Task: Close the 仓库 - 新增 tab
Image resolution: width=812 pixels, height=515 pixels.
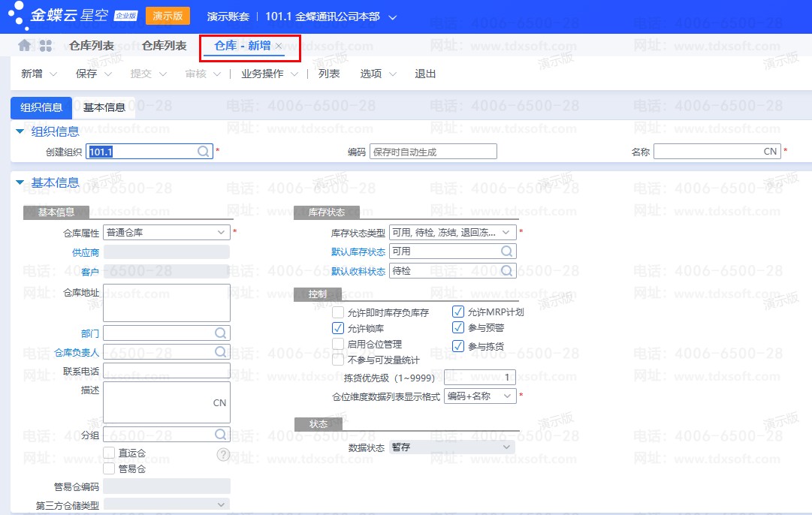Action: click(x=279, y=47)
